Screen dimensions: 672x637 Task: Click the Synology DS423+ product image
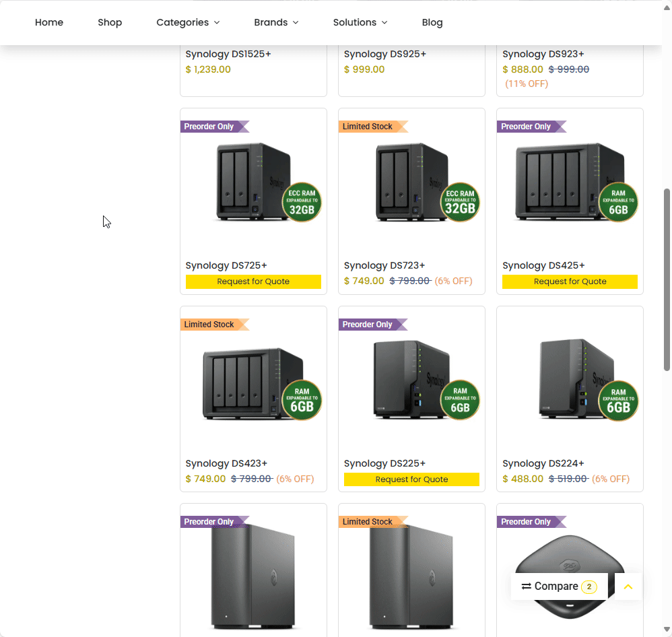click(253, 384)
